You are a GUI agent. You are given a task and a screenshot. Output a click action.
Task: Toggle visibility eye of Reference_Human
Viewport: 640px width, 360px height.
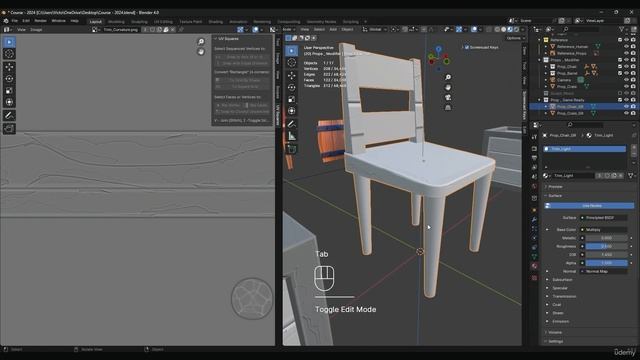[x=626, y=47]
